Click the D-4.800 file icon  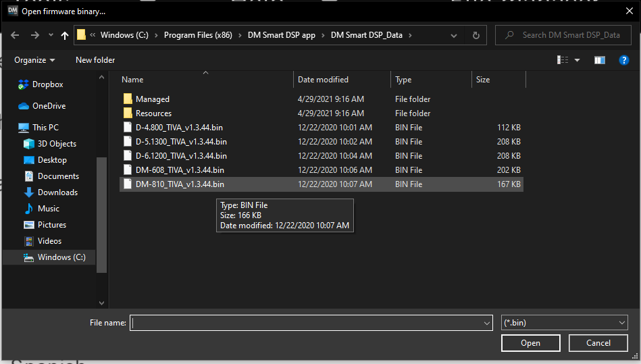click(128, 128)
